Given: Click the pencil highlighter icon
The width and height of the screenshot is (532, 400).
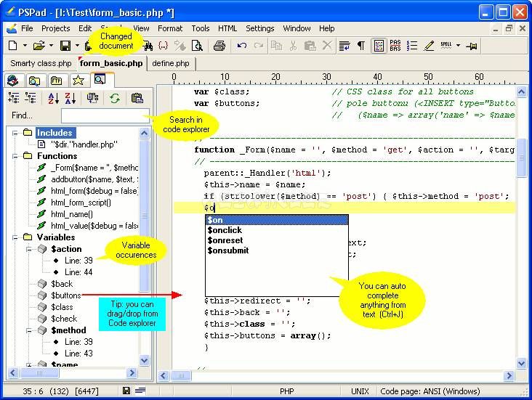Looking at the screenshot, I should pos(430,46).
